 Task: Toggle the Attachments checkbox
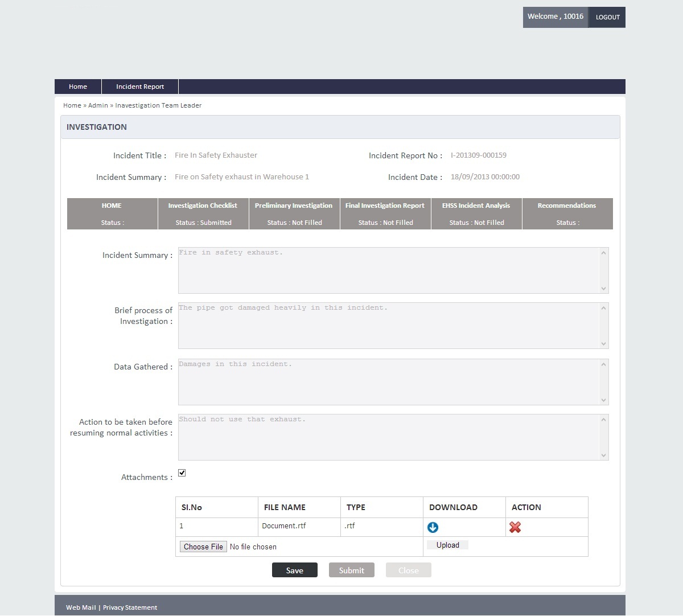[x=182, y=473]
